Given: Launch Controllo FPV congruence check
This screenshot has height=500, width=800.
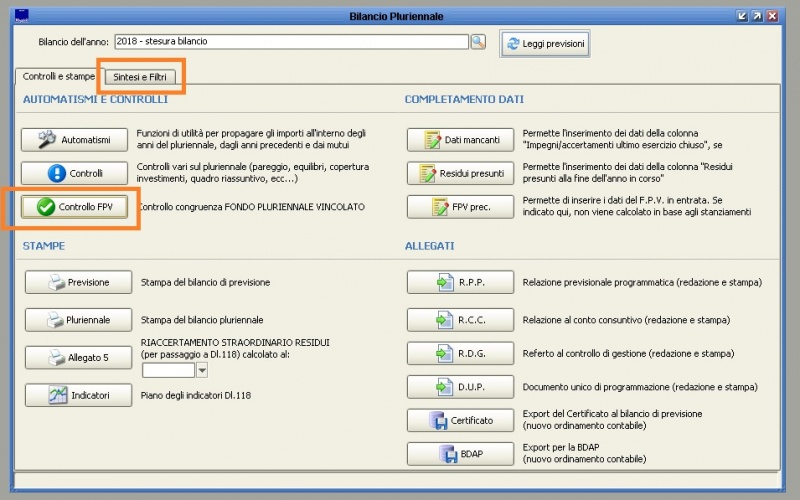Looking at the screenshot, I should point(74,207).
